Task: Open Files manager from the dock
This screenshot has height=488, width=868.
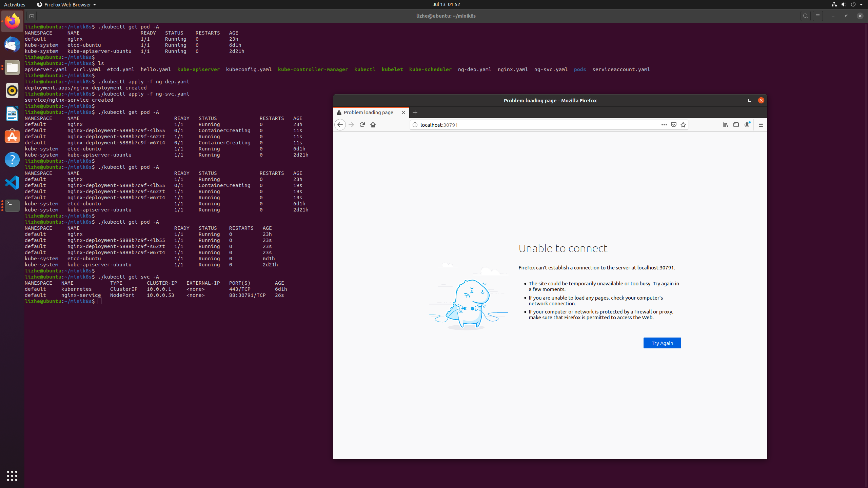Action: click(12, 67)
